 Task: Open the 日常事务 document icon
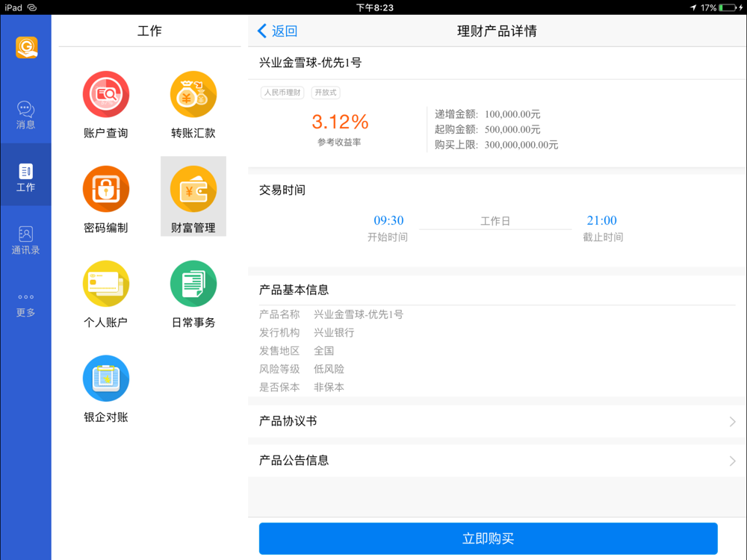[193, 284]
